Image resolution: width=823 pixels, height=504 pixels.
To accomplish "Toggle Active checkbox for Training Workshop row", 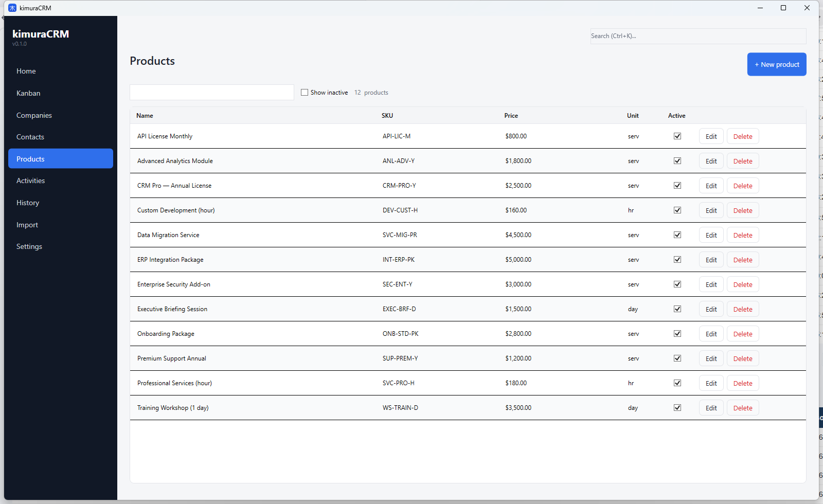I will tap(677, 408).
